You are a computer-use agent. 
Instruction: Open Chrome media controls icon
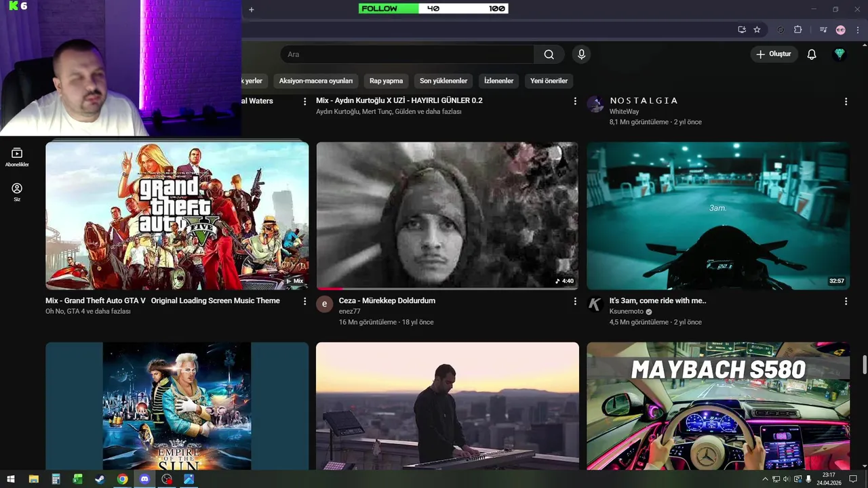pyautogui.click(x=823, y=30)
